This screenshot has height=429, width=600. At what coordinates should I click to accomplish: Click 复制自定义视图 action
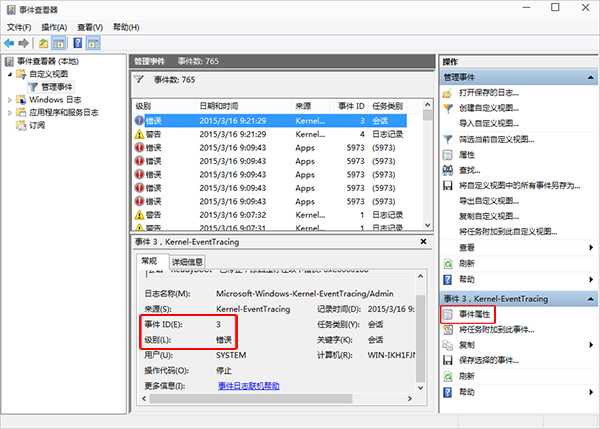489,216
